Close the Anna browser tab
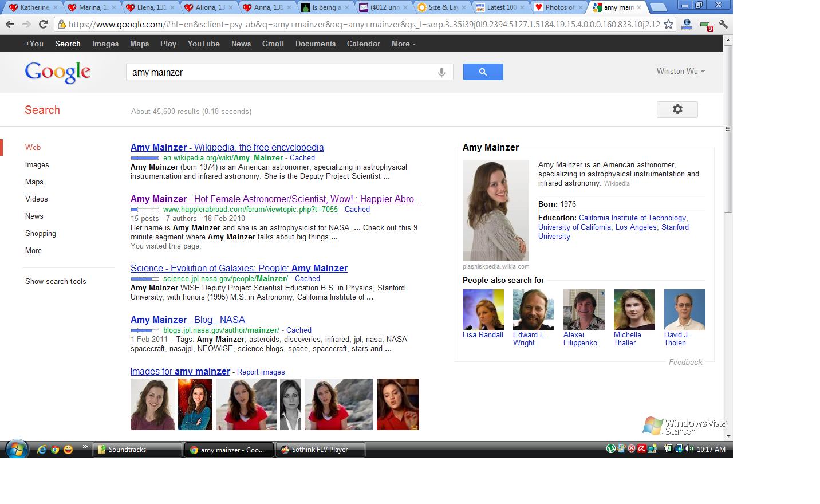820x504 pixels. pos(288,7)
